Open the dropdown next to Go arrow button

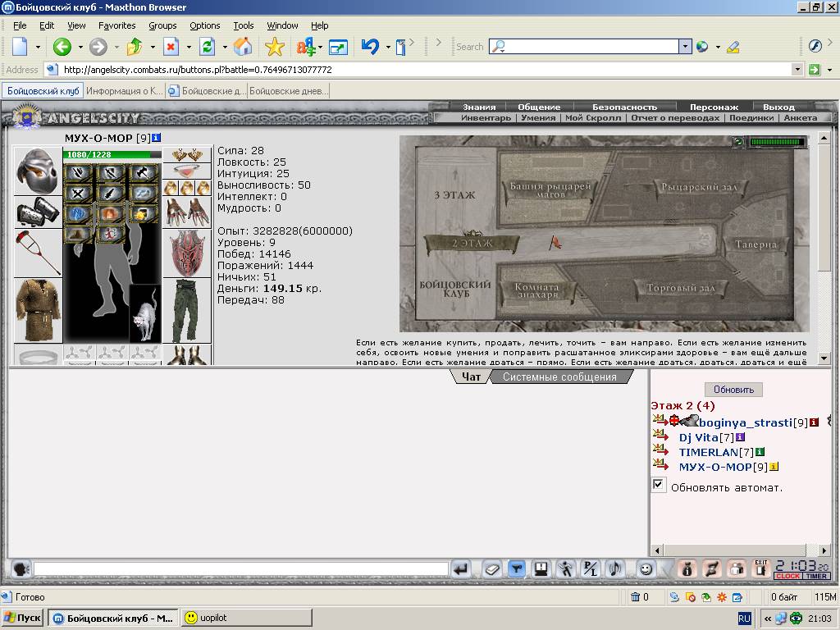click(829, 70)
